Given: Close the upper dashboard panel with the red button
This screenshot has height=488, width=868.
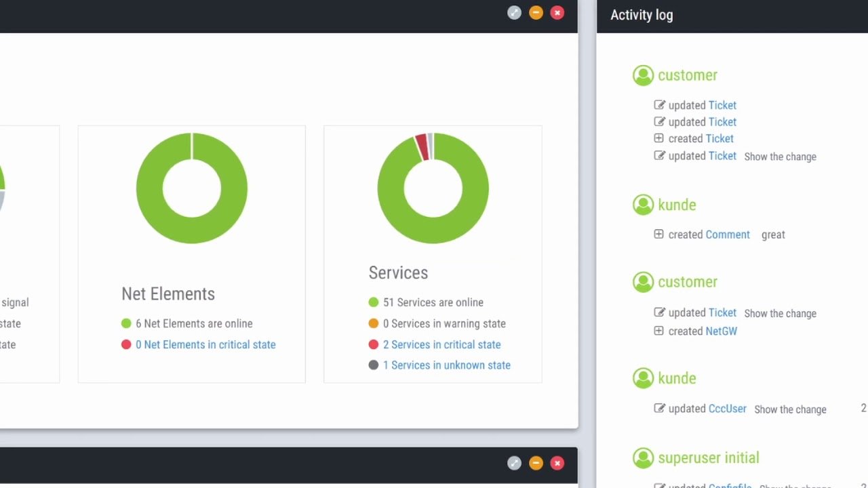Looking at the screenshot, I should (557, 12).
